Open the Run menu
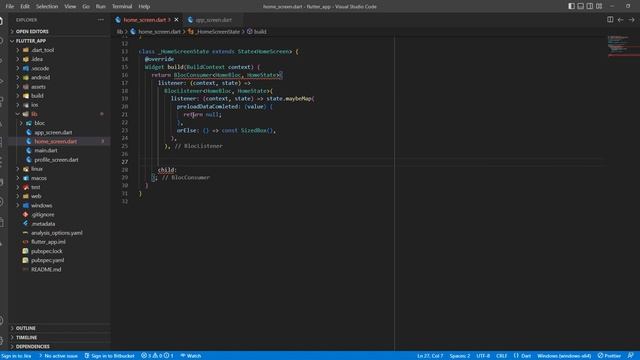 point(100,7)
